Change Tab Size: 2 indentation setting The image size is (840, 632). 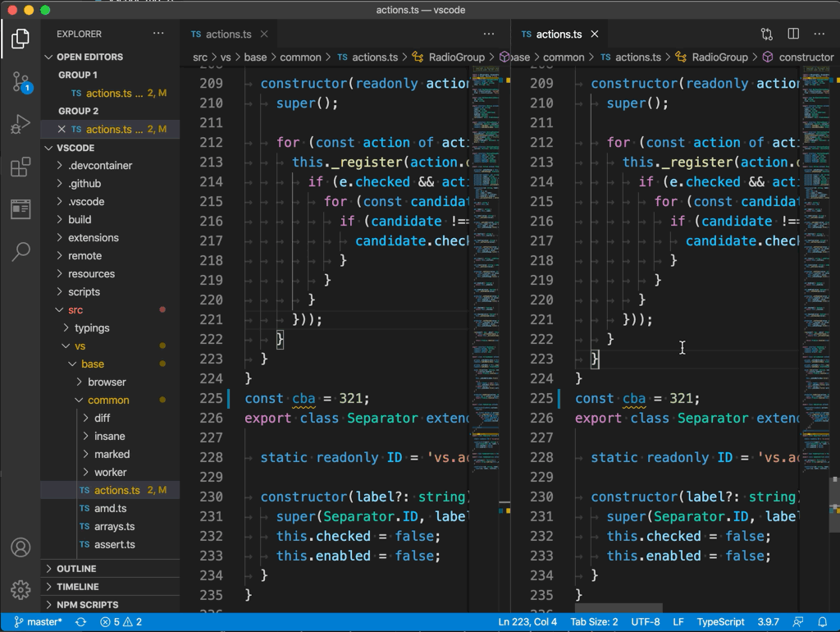click(594, 622)
